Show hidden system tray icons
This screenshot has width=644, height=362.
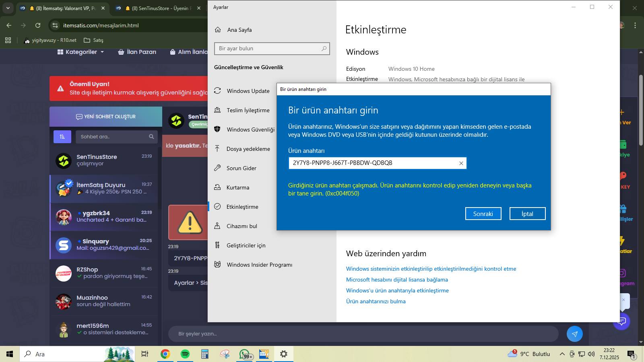point(562,354)
